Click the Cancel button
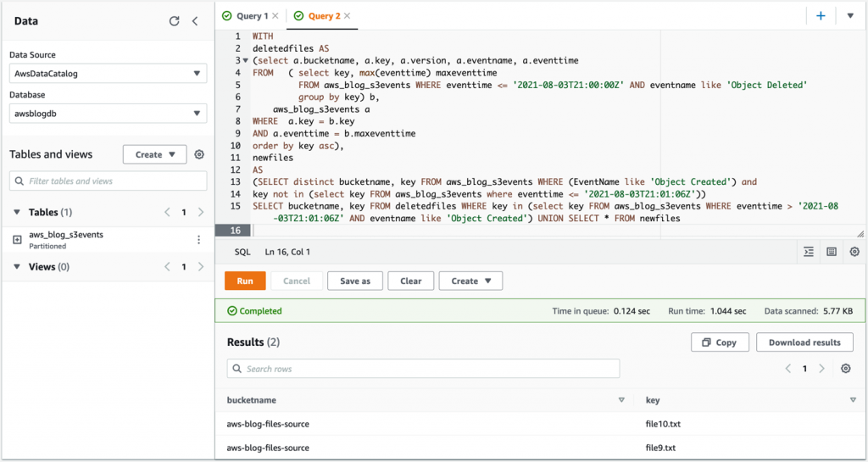868x462 pixels. click(x=297, y=281)
